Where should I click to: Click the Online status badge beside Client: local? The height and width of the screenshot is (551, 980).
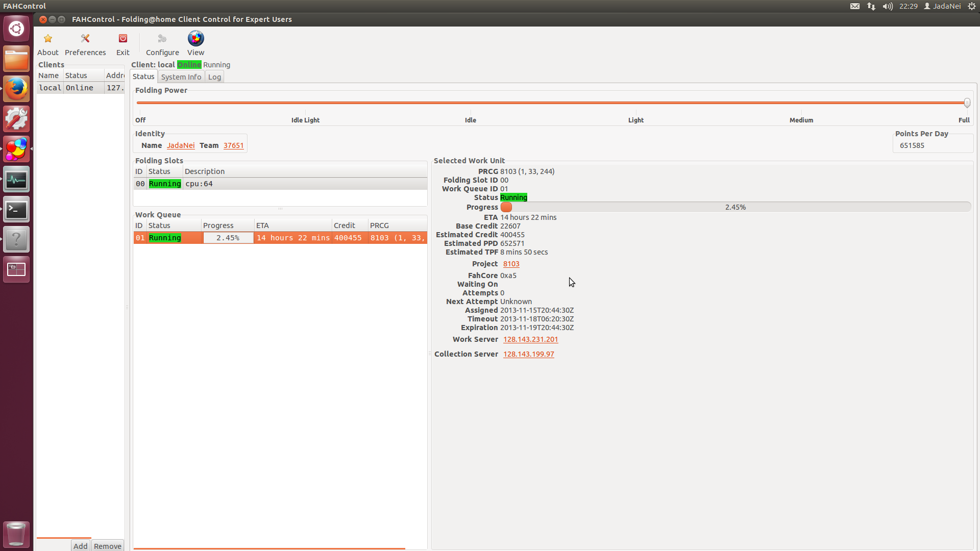[189, 65]
